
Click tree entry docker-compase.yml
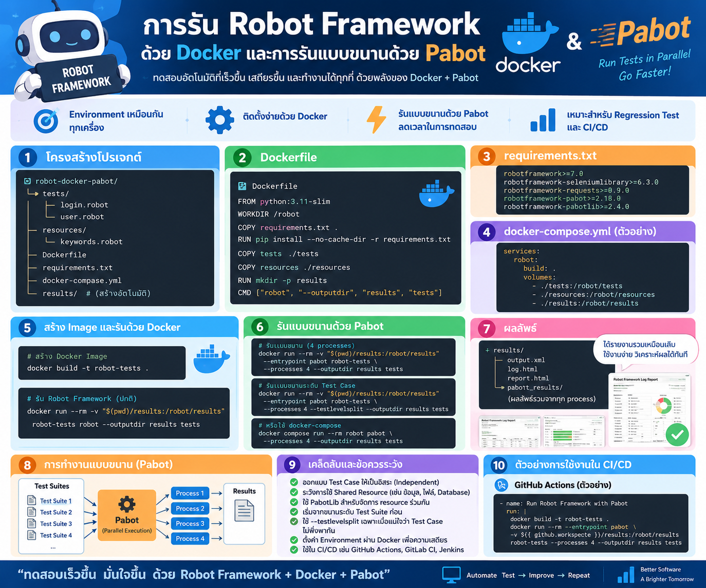[x=82, y=280]
